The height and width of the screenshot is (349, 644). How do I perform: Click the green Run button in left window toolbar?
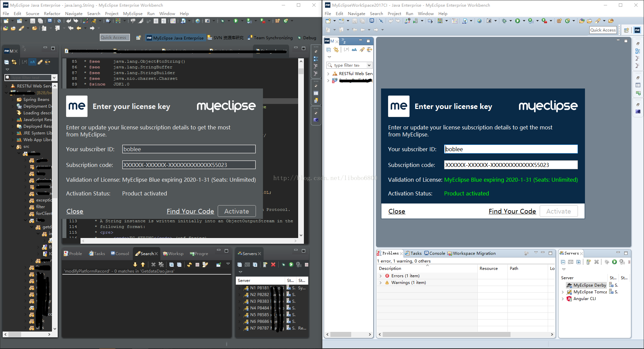click(x=236, y=21)
